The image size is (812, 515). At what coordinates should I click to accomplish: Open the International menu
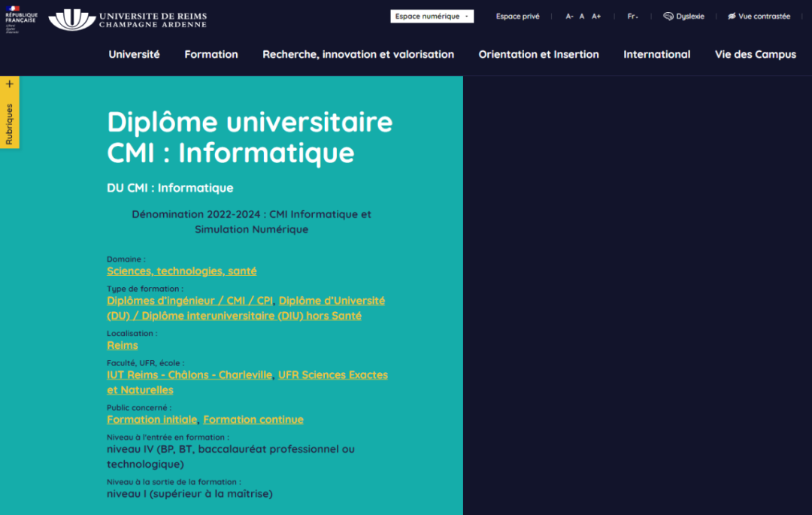[656, 54]
